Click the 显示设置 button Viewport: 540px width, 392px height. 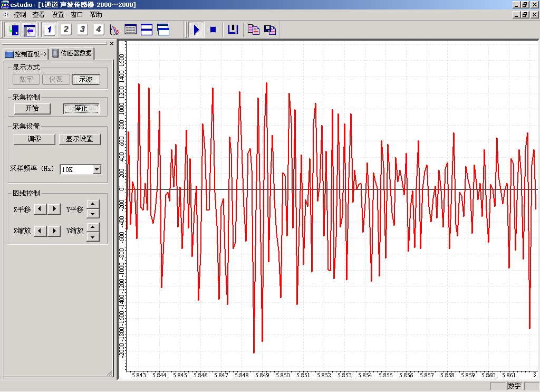(80, 139)
